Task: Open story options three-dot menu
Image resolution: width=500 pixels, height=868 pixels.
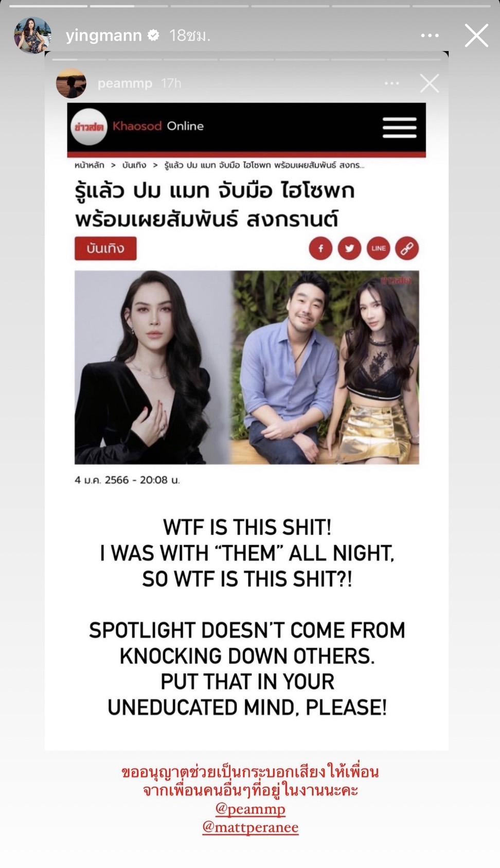Action: pos(430,36)
